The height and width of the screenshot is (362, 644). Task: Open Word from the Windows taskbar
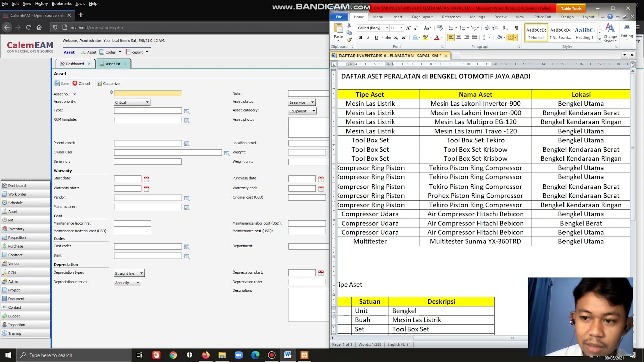(x=288, y=355)
